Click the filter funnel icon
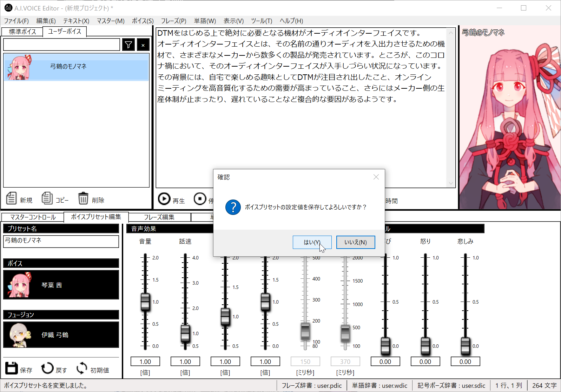The image size is (561, 392). point(128,45)
